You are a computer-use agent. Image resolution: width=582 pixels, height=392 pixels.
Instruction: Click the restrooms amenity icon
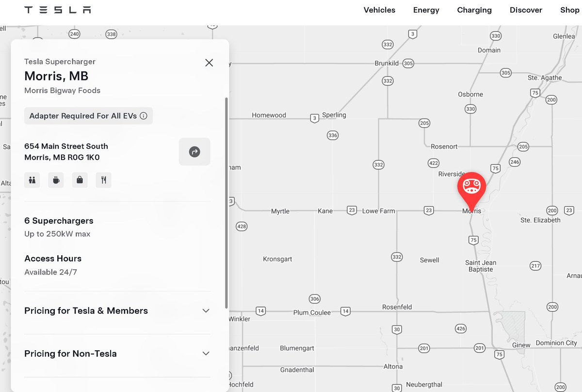[32, 180]
